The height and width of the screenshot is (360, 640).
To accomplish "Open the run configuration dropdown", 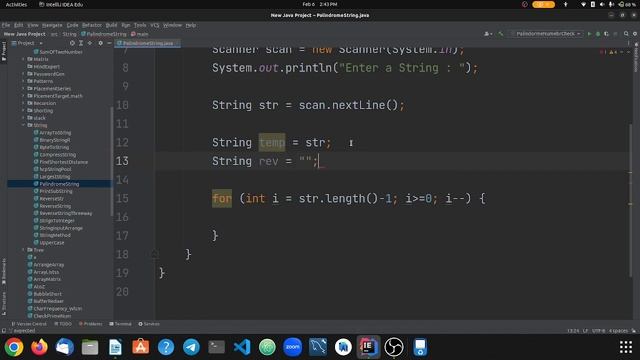I will pyautogui.click(x=546, y=34).
